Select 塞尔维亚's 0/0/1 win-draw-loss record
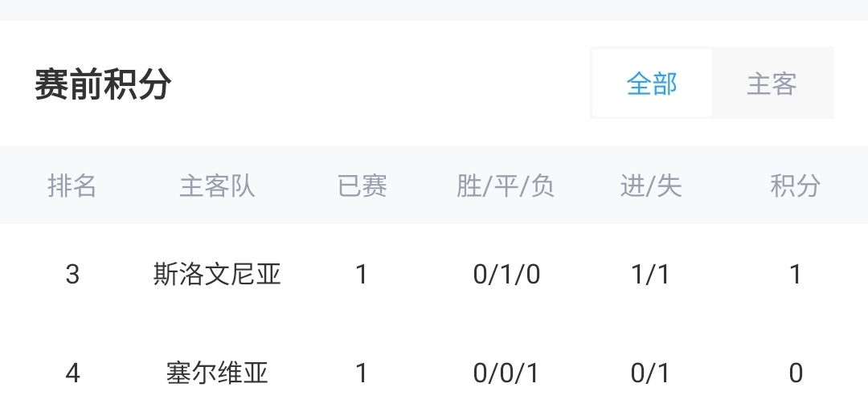Screen dimensions: 868x416 [x=506, y=373]
